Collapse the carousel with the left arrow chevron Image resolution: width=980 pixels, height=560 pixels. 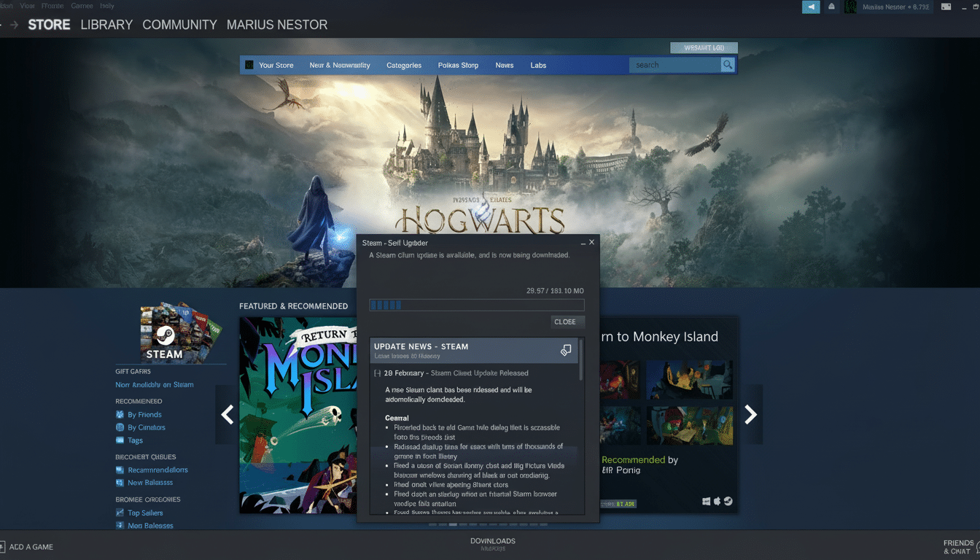coord(227,414)
